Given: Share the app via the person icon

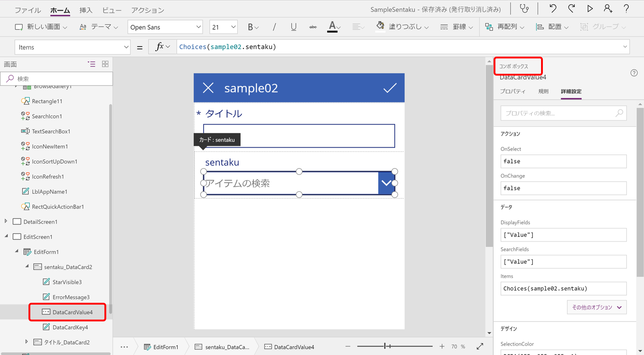Looking at the screenshot, I should tap(608, 8).
